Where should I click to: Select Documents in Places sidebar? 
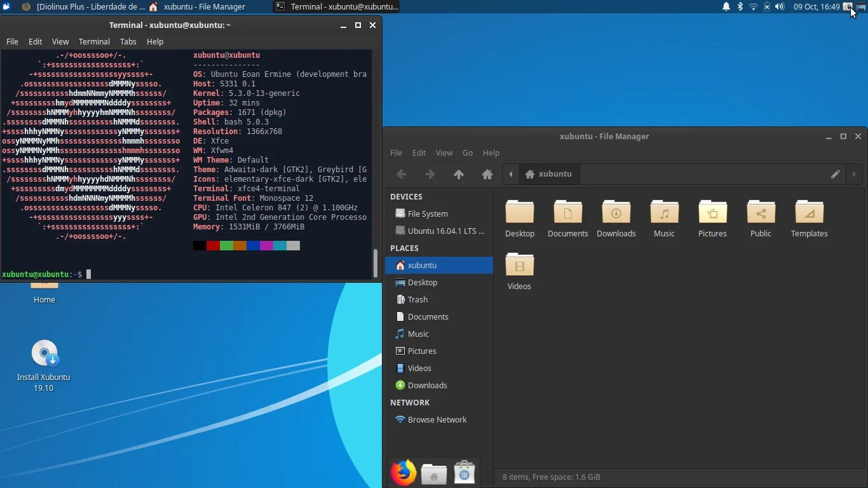pos(439,316)
